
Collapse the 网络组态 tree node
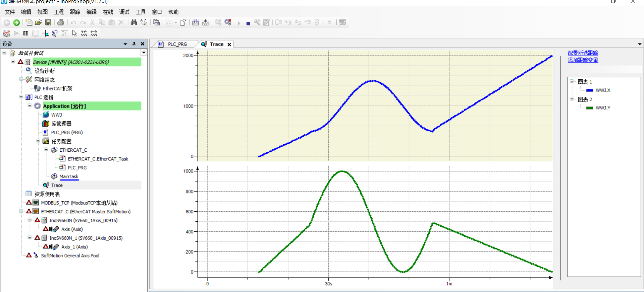point(21,79)
